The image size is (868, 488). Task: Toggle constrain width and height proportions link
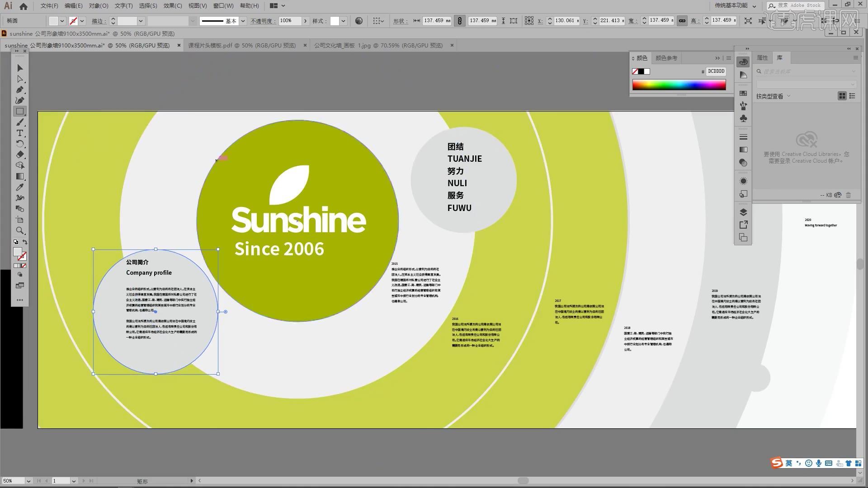[x=682, y=21]
